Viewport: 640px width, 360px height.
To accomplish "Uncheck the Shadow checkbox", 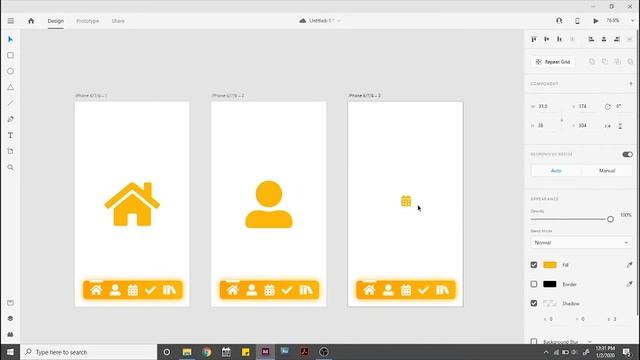I will (534, 303).
